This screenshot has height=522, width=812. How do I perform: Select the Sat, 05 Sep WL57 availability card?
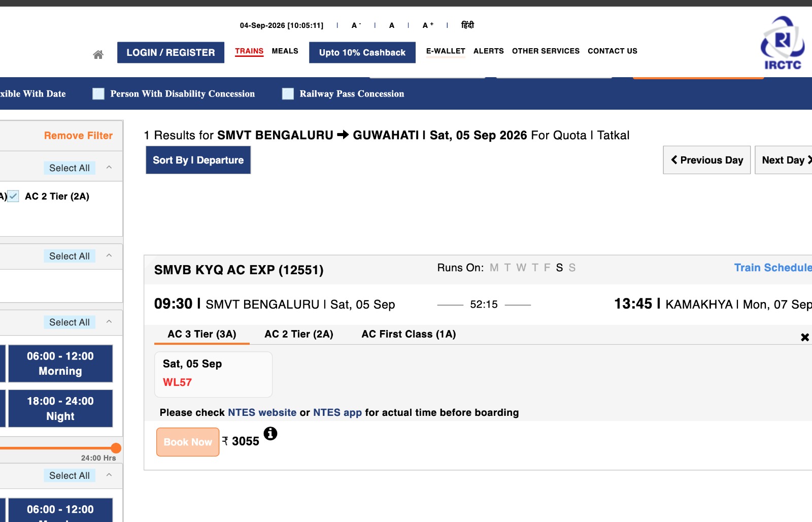[213, 374]
